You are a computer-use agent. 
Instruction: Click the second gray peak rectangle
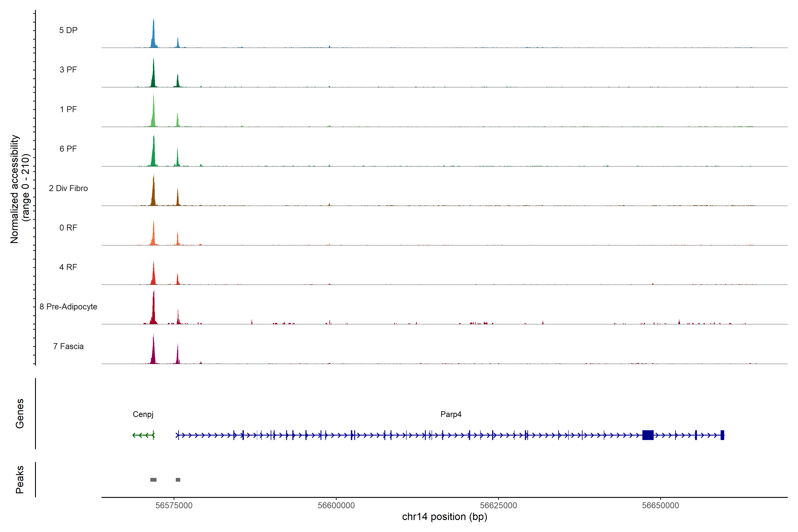tap(178, 480)
